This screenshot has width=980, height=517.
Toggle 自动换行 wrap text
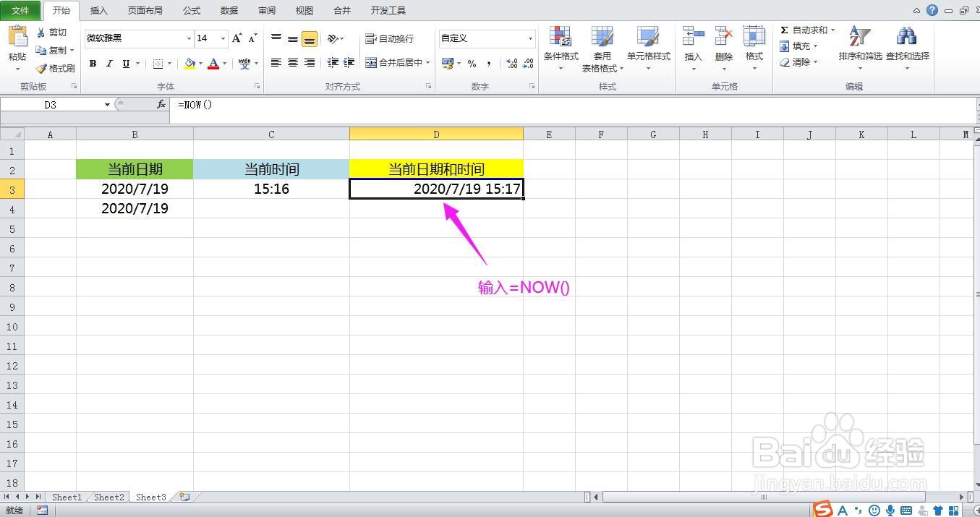click(x=390, y=38)
